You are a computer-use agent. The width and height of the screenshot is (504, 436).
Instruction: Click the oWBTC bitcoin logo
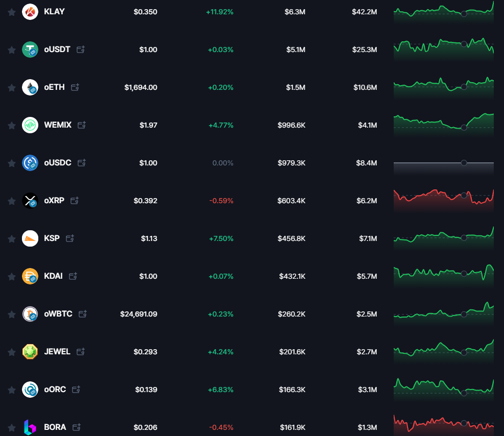(x=30, y=314)
